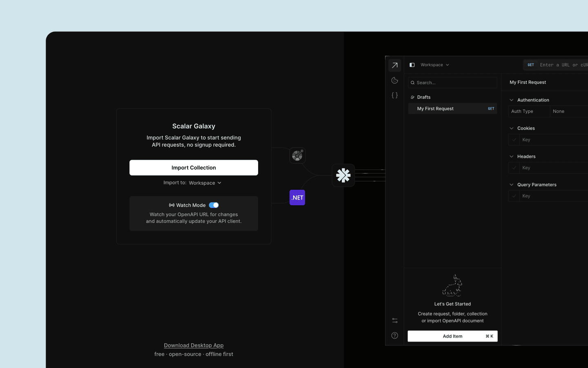Click the Headers Key input field
Viewport: 588px width, 368px height.
click(x=554, y=168)
